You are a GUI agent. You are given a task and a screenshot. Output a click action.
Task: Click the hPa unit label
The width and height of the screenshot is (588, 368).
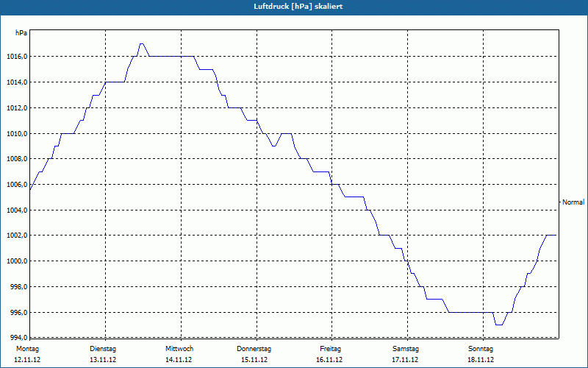(21, 33)
